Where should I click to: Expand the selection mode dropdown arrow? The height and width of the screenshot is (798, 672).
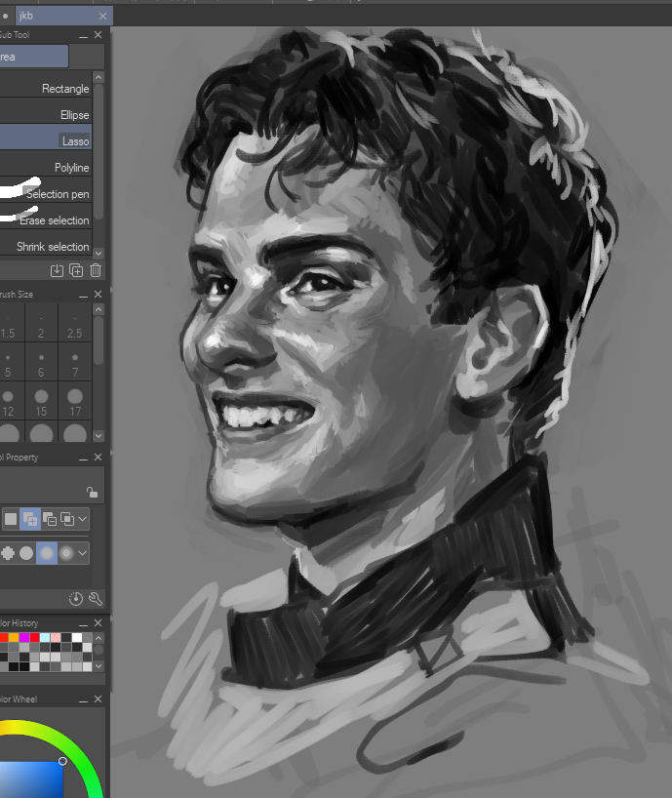pos(82,519)
